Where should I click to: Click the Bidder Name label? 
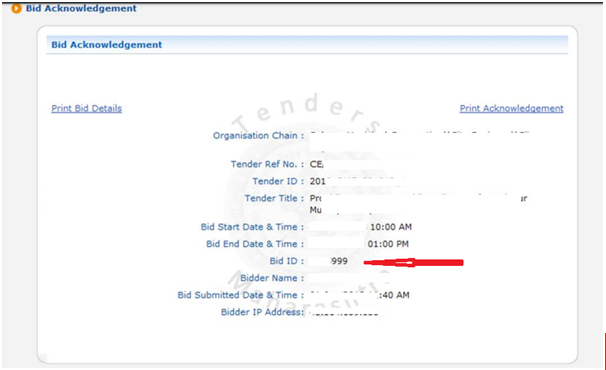click(272, 278)
